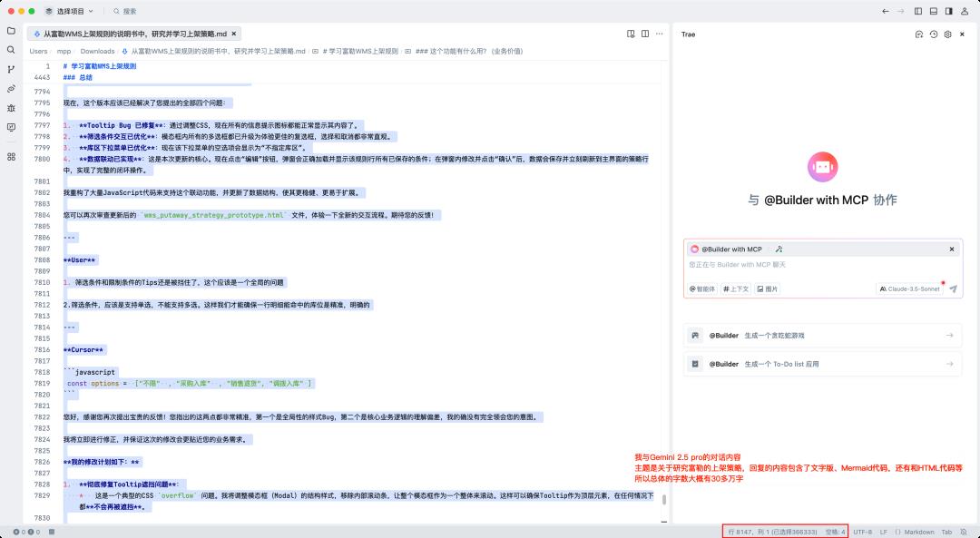
Task: Choose suggestion 生成一个贪吃蛇游戏
Action: pyautogui.click(x=822, y=336)
